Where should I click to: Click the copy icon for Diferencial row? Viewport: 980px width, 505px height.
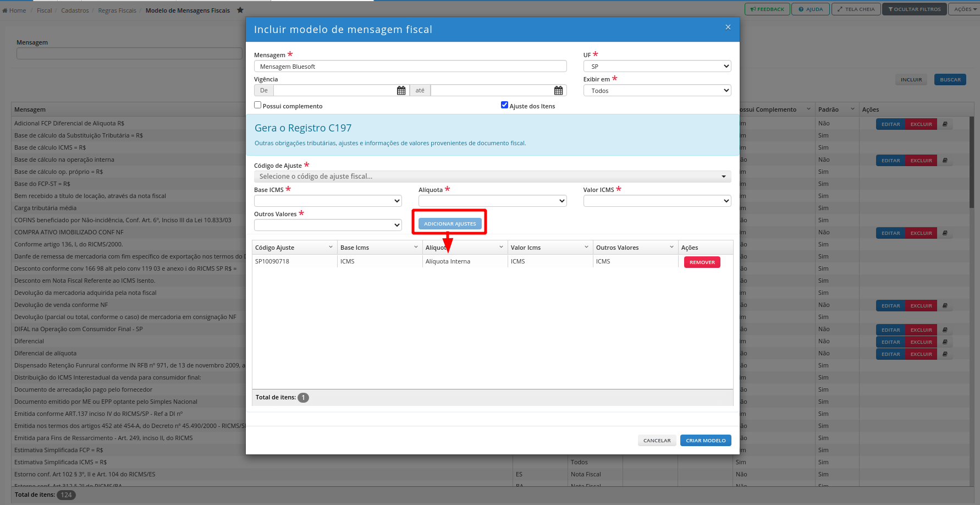(x=945, y=342)
